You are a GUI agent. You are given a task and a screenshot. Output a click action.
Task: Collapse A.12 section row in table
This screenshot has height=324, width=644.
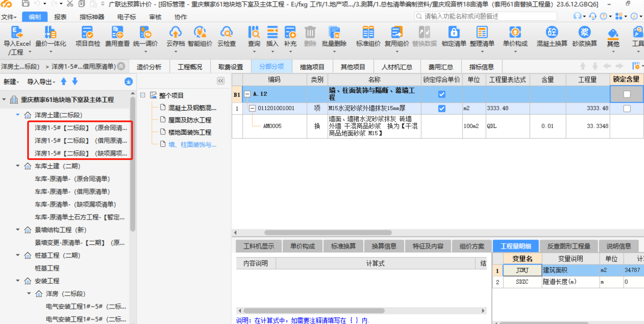click(x=248, y=94)
